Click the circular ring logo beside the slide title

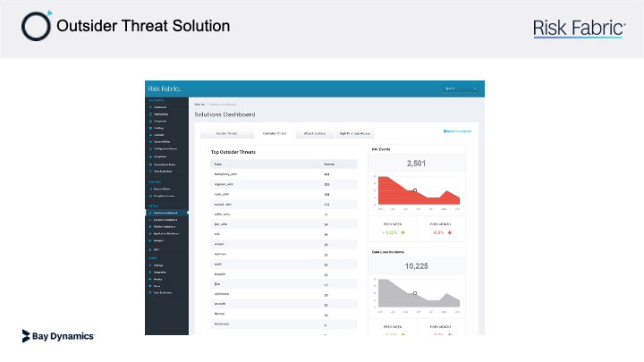(37, 26)
